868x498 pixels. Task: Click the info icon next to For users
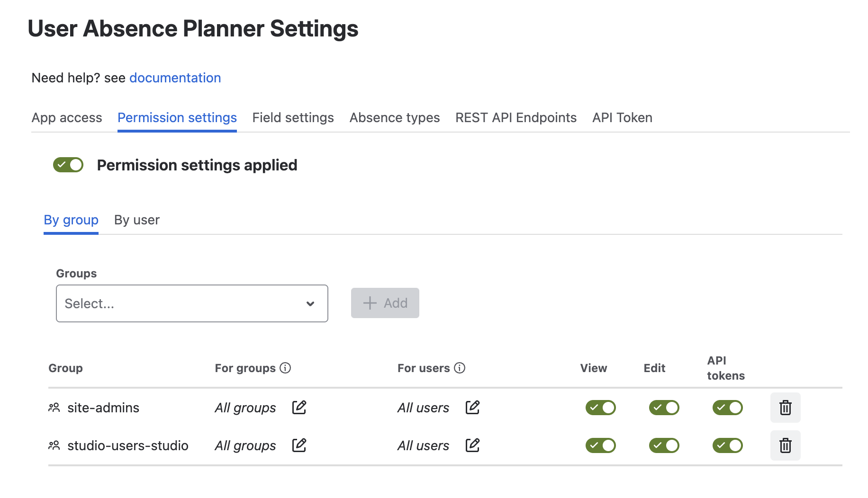click(x=460, y=368)
